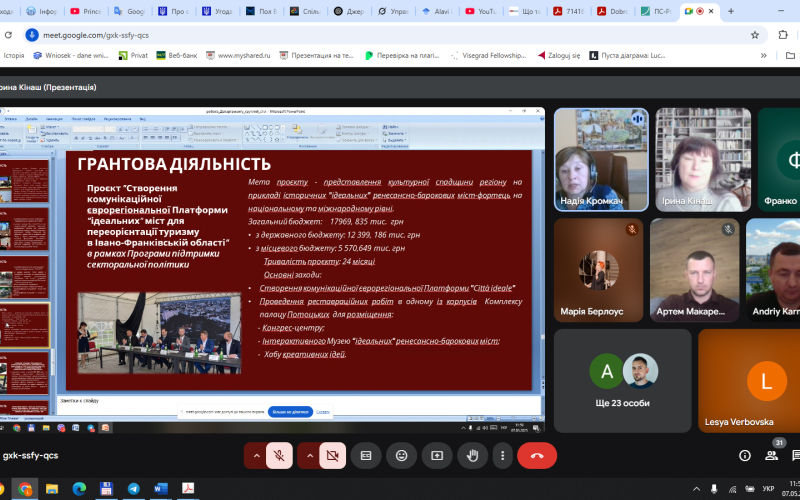Show hidden system tray icons chevron
The height and width of the screenshot is (500, 800).
point(696,489)
